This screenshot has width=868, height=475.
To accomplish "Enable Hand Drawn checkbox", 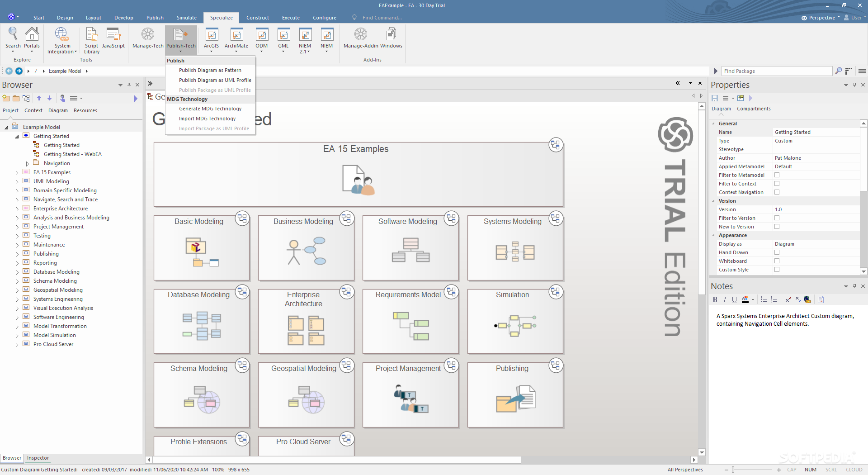I will tap(777, 252).
